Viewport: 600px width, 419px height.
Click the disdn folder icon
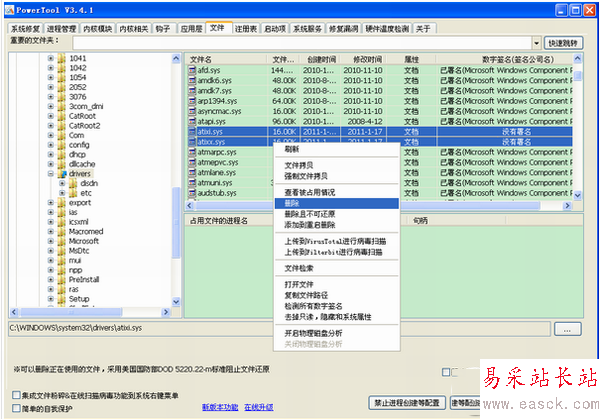73,183
